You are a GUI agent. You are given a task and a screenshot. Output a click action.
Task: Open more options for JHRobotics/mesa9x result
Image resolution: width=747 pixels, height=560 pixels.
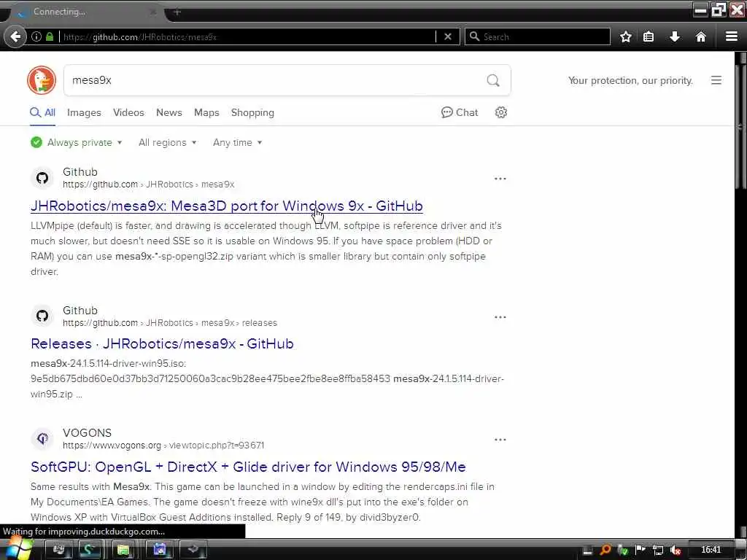click(x=500, y=179)
